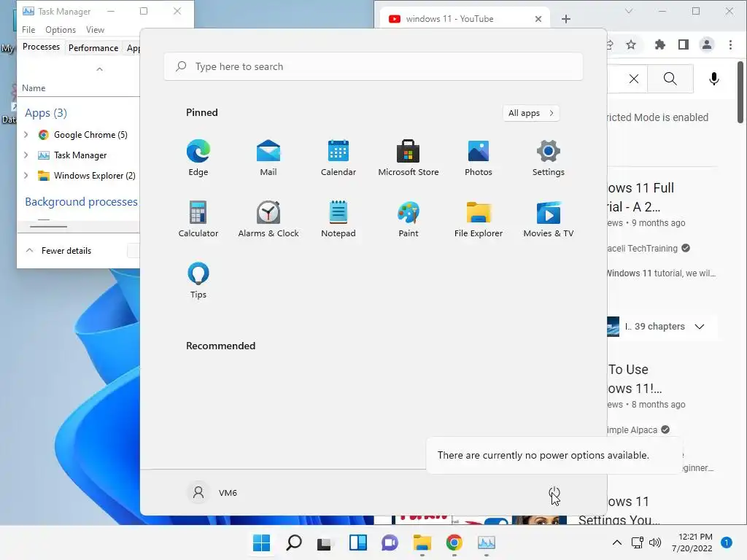This screenshot has height=560, width=747.
Task: Open the Widgets taskbar button
Action: pyautogui.click(x=357, y=542)
